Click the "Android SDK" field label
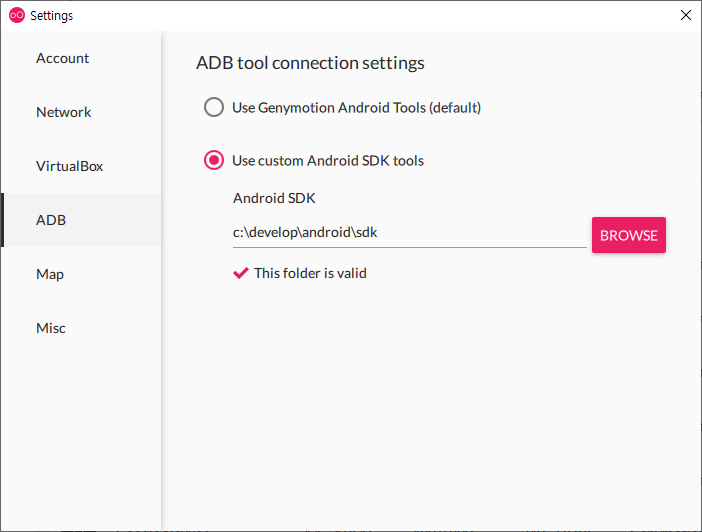Image resolution: width=702 pixels, height=532 pixels. pos(274,198)
